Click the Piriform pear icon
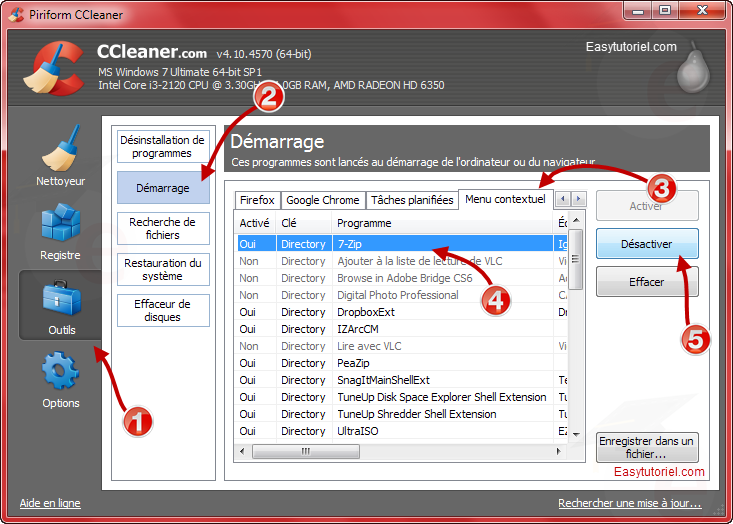The width and height of the screenshot is (733, 524). pos(693,68)
